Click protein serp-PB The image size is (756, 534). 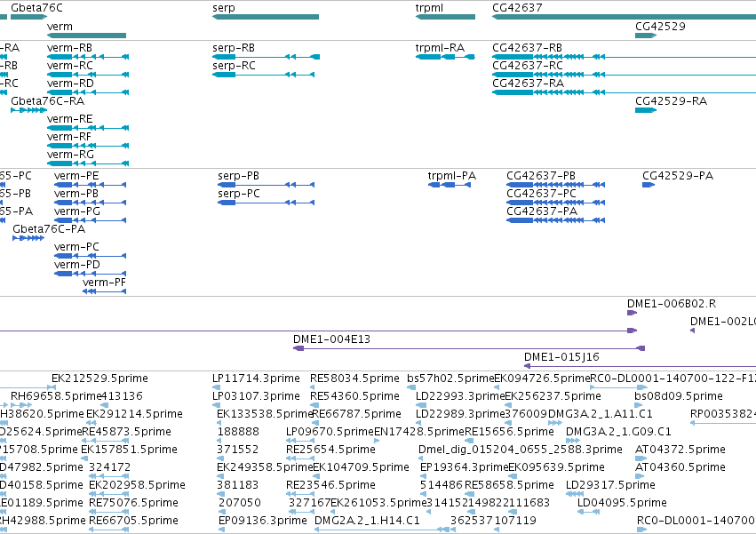click(238, 176)
